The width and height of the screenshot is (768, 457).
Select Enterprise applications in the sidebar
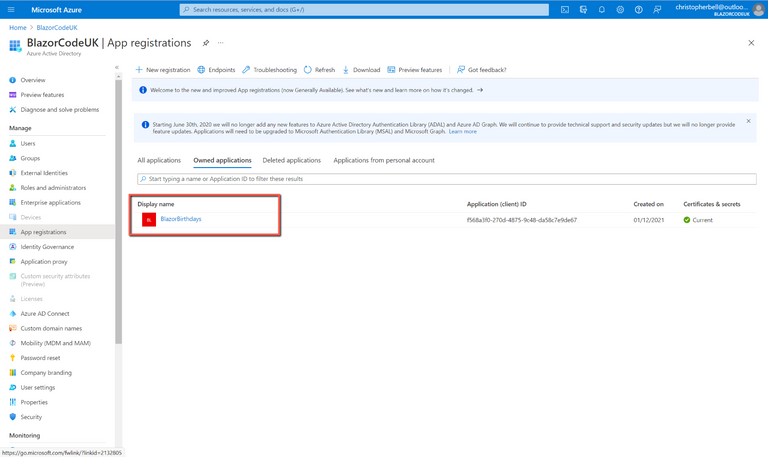coord(50,202)
